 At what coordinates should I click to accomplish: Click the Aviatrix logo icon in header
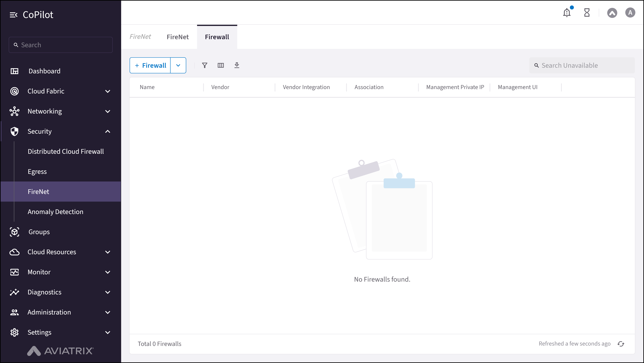tap(612, 13)
